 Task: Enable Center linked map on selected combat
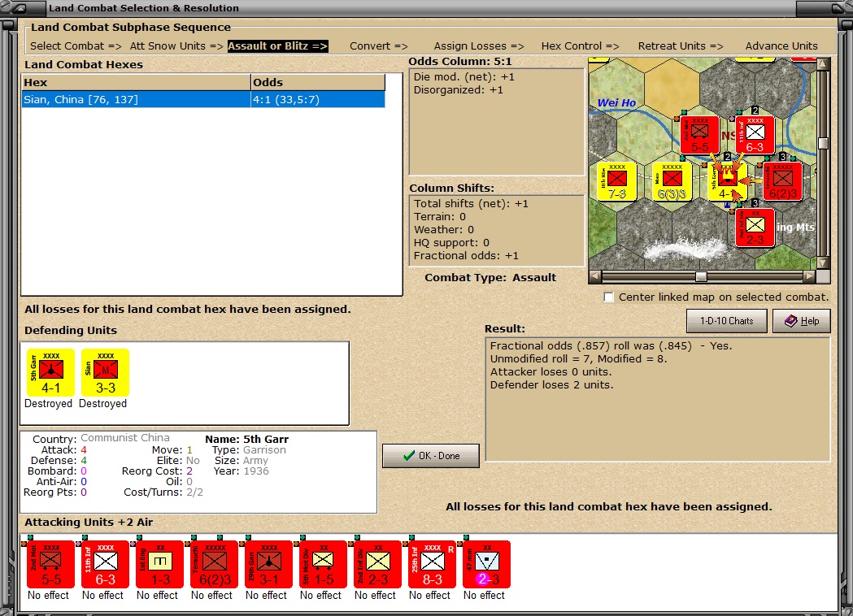[x=609, y=297]
